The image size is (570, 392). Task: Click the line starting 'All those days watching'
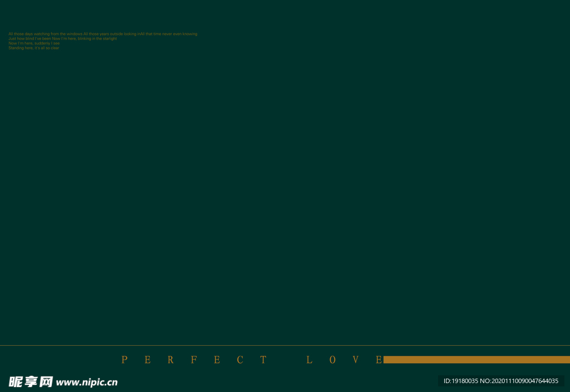[45, 34]
